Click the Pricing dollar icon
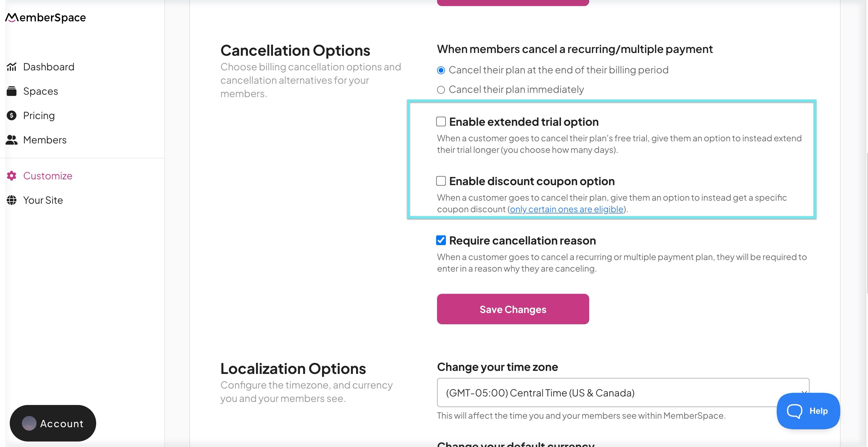The height and width of the screenshot is (447, 868). click(12, 116)
